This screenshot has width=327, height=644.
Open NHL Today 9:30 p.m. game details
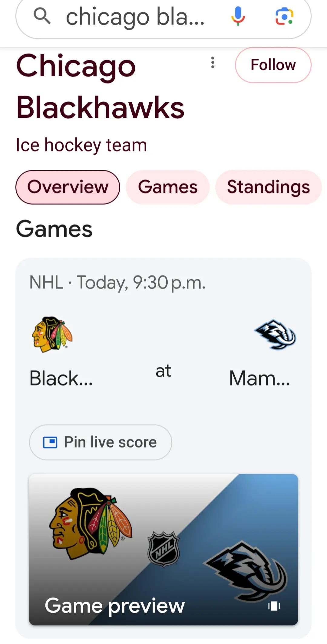[x=117, y=283]
